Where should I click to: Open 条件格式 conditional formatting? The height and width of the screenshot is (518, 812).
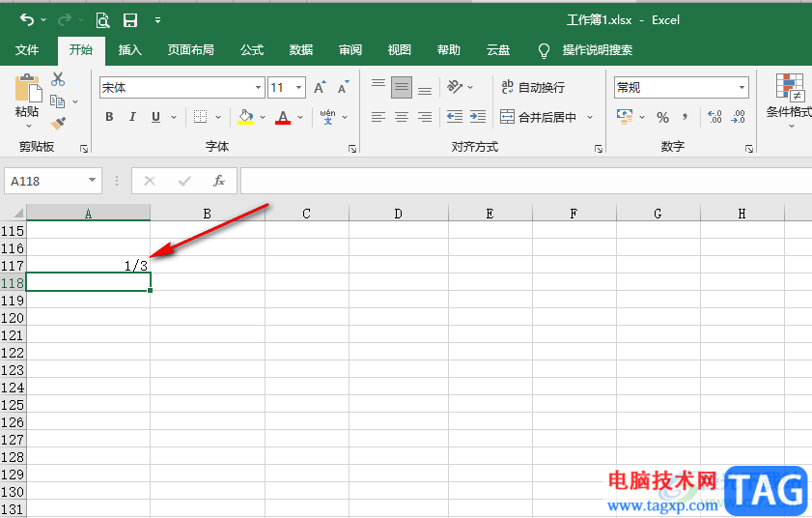pos(789,101)
